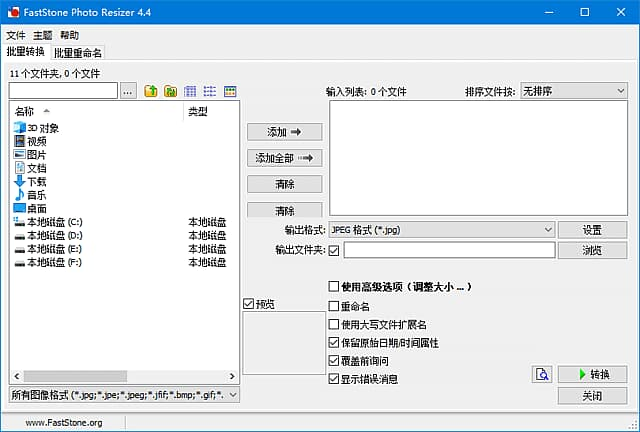Select the 下载 folder icon in file list
The width and height of the screenshot is (640, 432).
click(x=19, y=182)
